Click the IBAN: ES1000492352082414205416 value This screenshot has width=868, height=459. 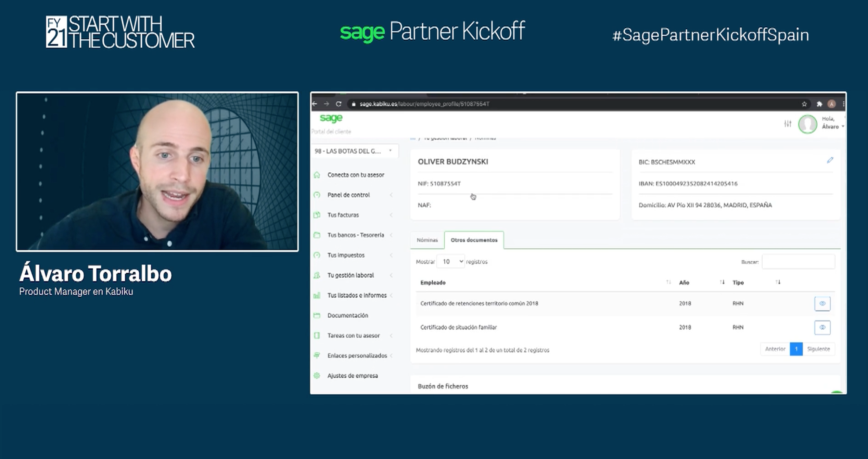point(688,184)
